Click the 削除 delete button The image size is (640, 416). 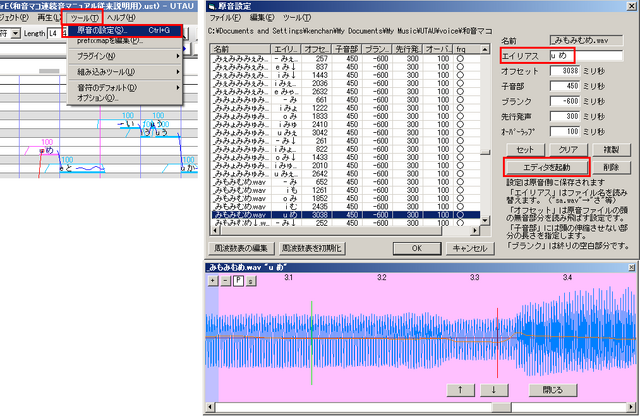pos(611,167)
